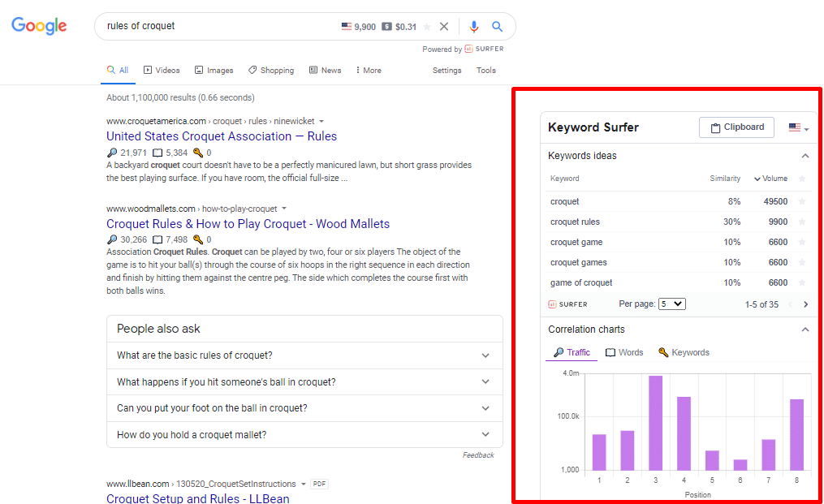Open Croquet Rules & How to Play Croquet link
824x504 pixels.
[x=248, y=224]
